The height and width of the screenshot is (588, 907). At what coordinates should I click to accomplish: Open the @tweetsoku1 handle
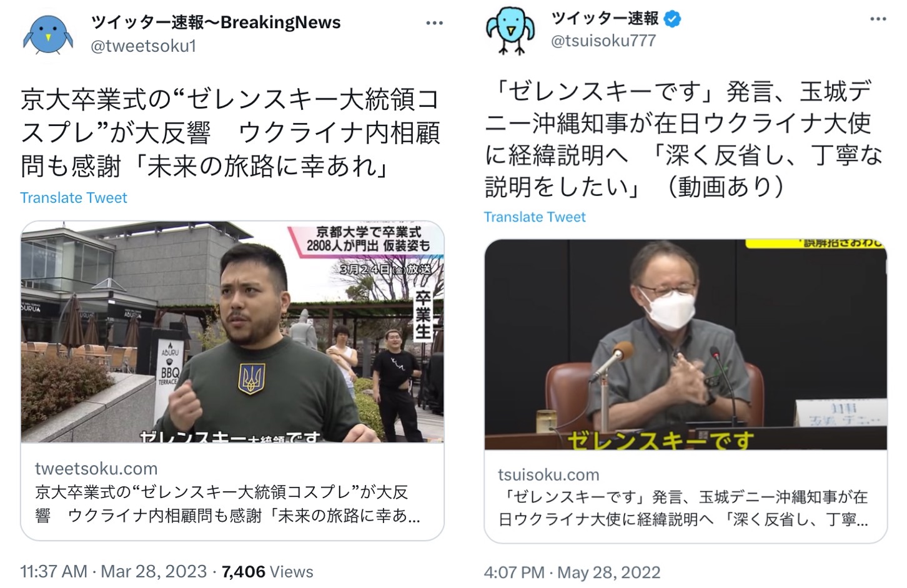click(x=144, y=46)
